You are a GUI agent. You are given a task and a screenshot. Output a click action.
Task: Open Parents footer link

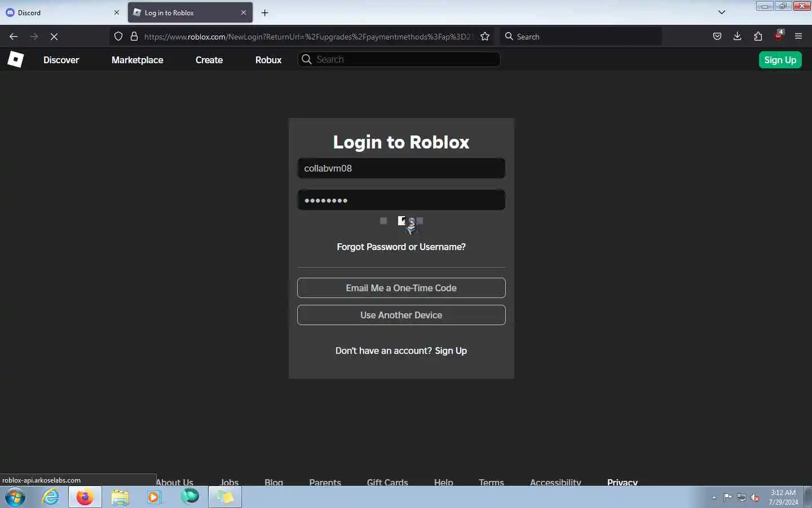tap(325, 481)
